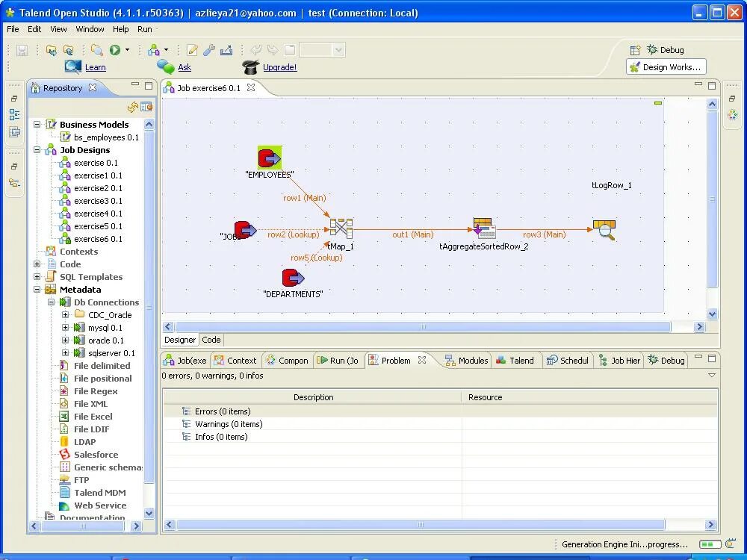This screenshot has width=747, height=560.
Task: Collapse the Job Designs tree node
Action: point(37,150)
